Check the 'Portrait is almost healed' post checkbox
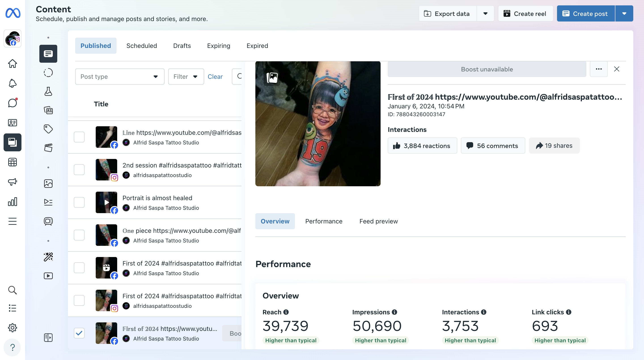Screen dimensions: 644x360 tap(79, 202)
